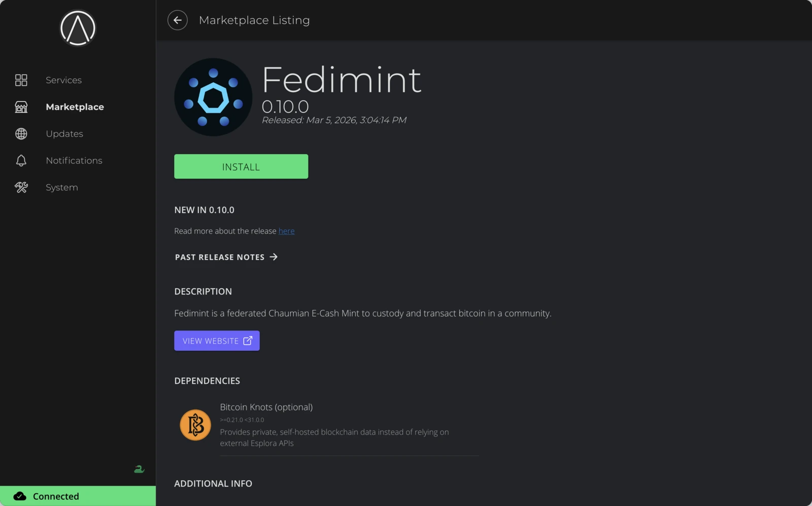Click the Fedimint app logo
The image size is (812, 506).
pos(213,96)
